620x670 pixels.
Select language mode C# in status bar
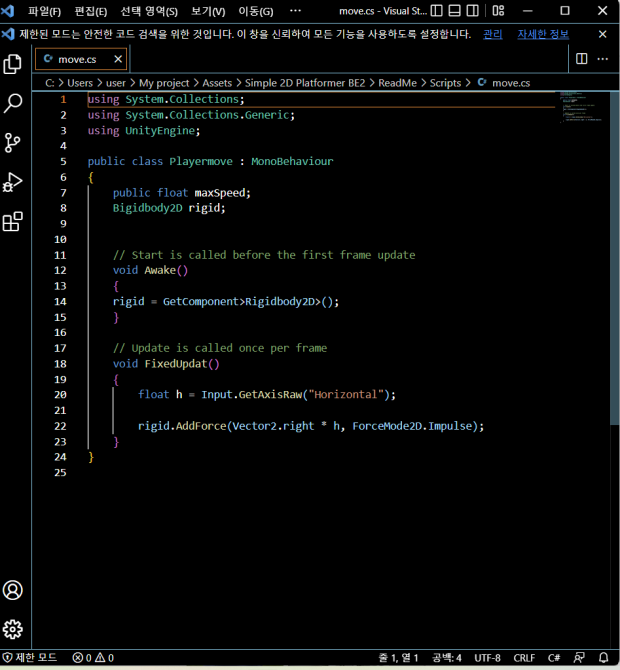[x=554, y=657]
